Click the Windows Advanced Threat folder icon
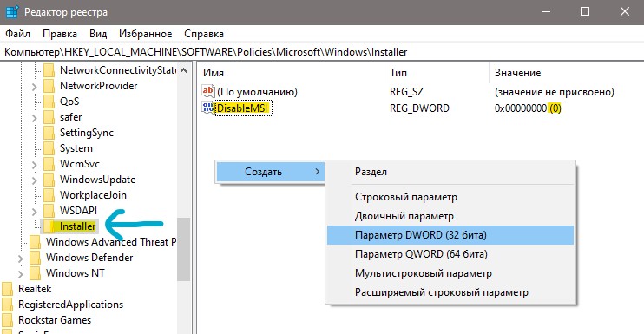This screenshot has height=334, width=644. (36, 242)
